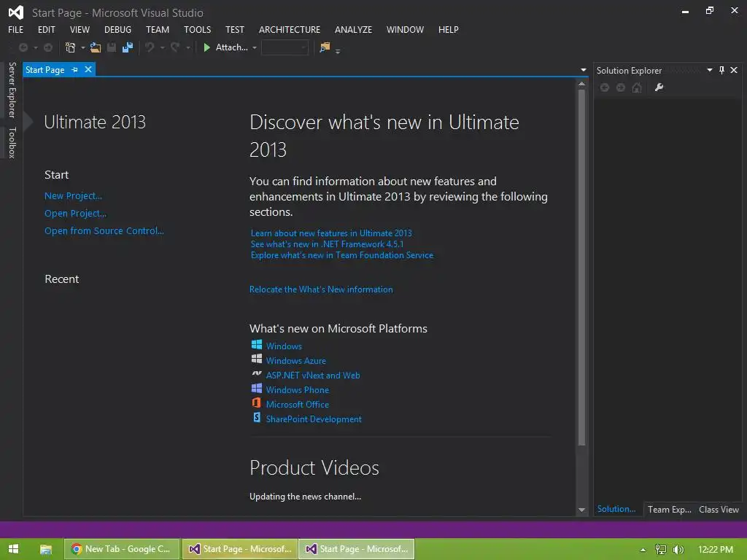Click the Find in Files toolbar icon
747x560 pixels.
tap(325, 47)
